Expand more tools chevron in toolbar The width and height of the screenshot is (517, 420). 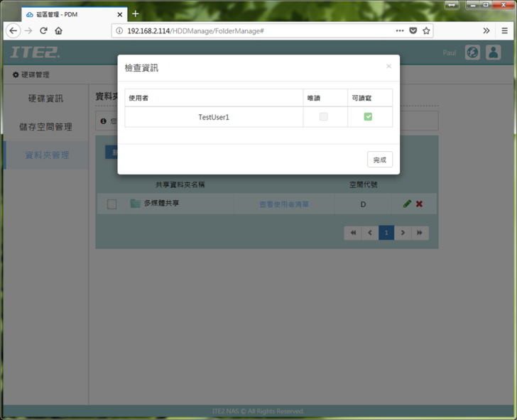point(486,31)
